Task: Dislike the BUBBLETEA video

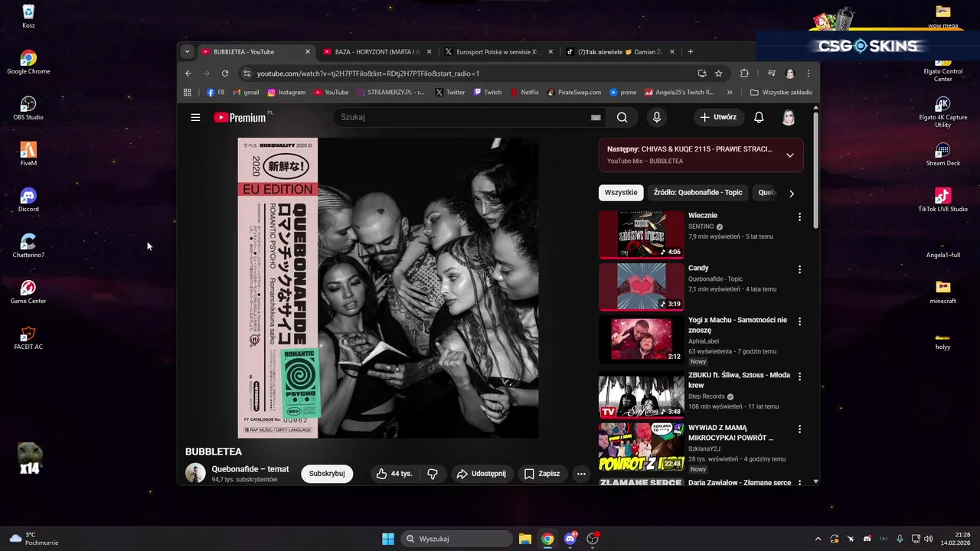Action: coord(433,474)
